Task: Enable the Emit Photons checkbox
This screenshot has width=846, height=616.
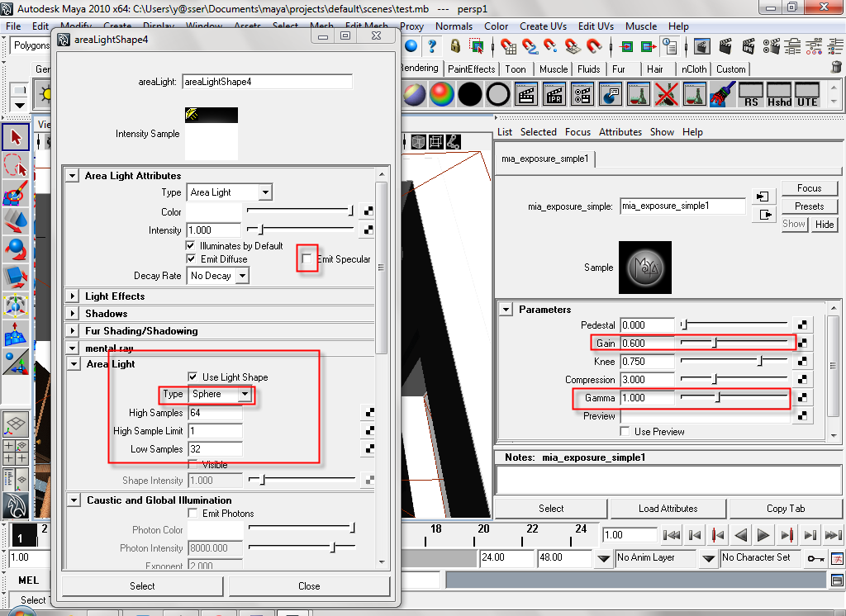Action: [192, 513]
